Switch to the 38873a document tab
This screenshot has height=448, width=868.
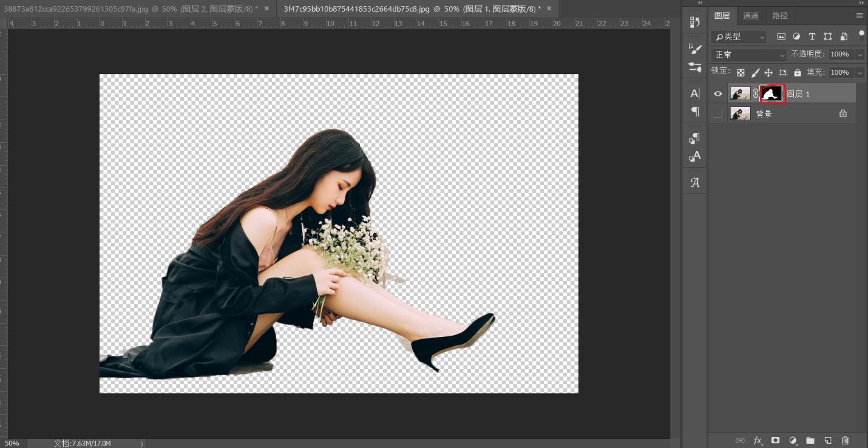pos(134,8)
